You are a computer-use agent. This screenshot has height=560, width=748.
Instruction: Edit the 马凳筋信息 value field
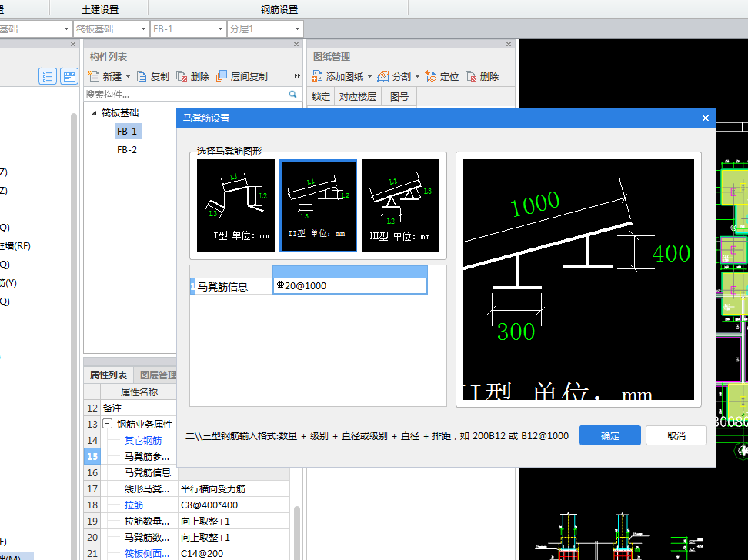click(x=349, y=285)
